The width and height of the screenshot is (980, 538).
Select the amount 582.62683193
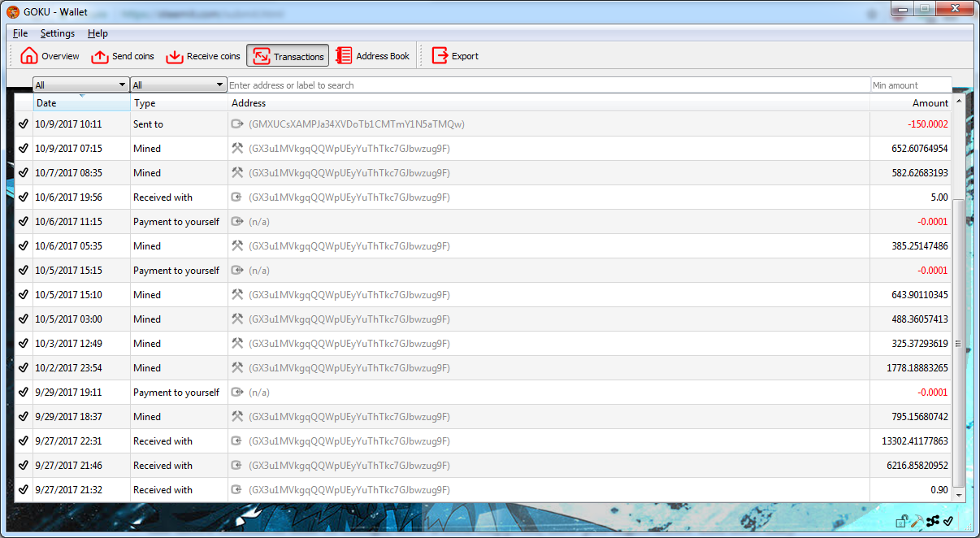pyautogui.click(x=920, y=173)
